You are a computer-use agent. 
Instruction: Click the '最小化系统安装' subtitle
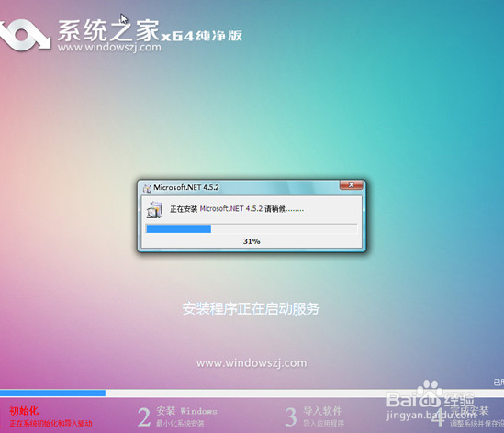coord(180,423)
